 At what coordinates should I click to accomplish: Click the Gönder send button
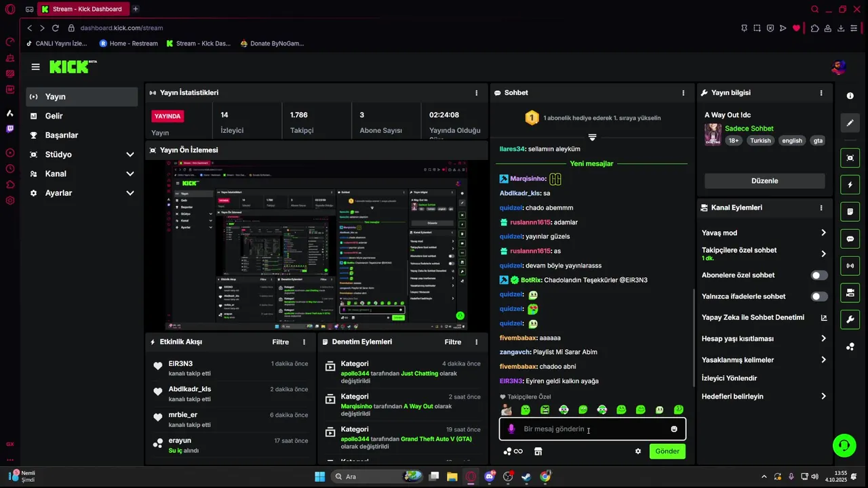tap(667, 451)
